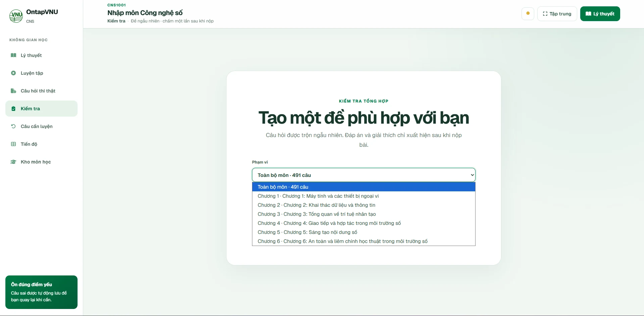Click the clipboard icon beside Kiểm tra
The height and width of the screenshot is (316, 644).
pos(13,109)
